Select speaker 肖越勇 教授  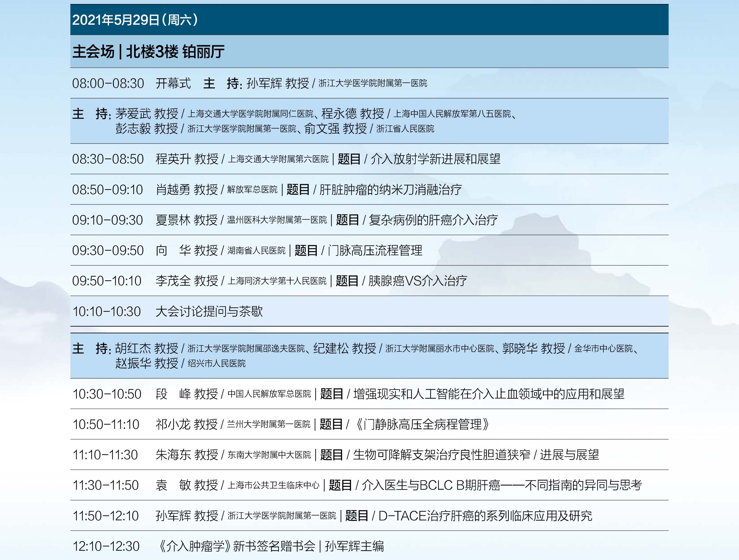click(x=187, y=190)
